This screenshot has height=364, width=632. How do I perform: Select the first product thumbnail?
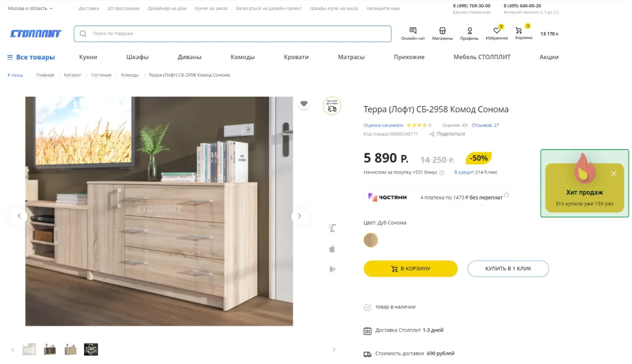pyautogui.click(x=29, y=349)
